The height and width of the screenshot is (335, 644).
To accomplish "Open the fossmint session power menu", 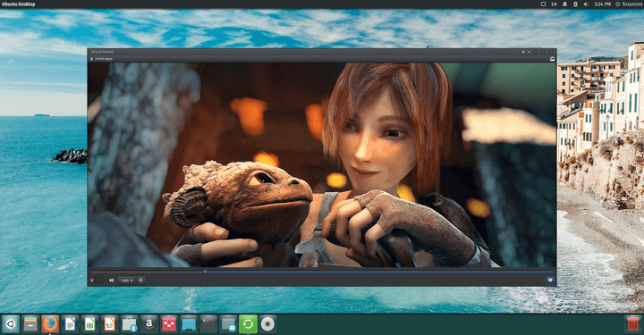I will [x=629, y=4].
